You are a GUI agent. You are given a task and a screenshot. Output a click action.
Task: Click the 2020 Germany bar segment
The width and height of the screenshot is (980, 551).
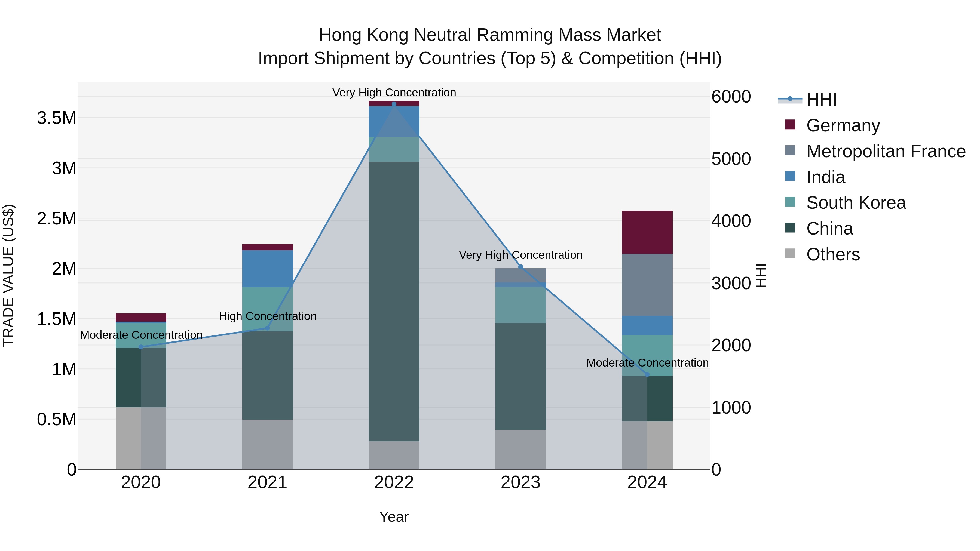point(141,318)
